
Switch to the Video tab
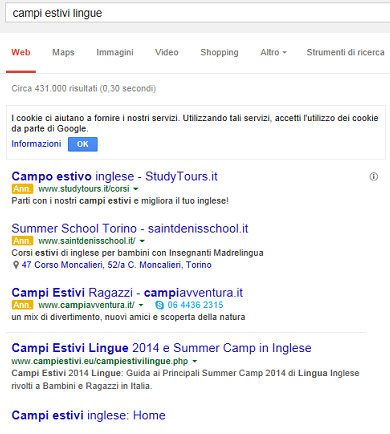click(167, 52)
